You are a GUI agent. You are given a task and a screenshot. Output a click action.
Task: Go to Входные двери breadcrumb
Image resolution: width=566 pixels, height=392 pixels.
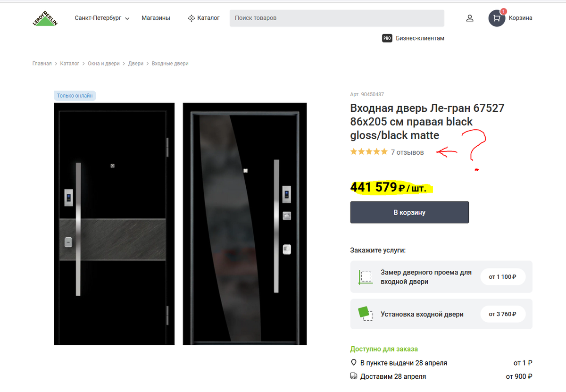[170, 63]
